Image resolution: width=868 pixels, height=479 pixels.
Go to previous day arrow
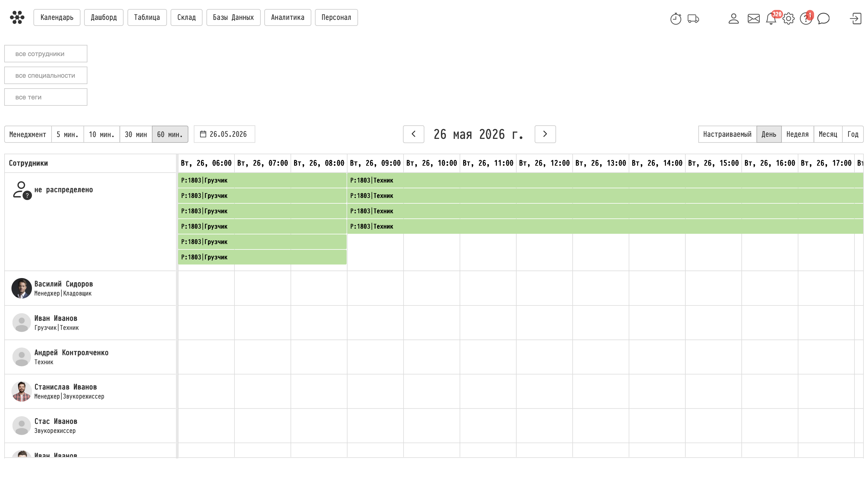coord(414,134)
